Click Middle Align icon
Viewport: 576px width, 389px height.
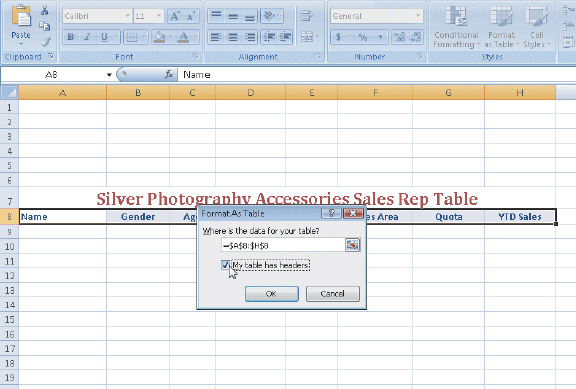[x=233, y=16]
